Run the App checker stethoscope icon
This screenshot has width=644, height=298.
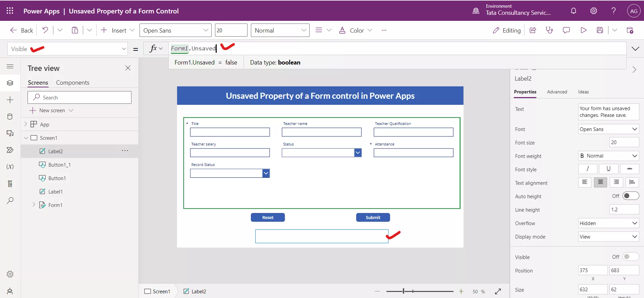[549, 30]
